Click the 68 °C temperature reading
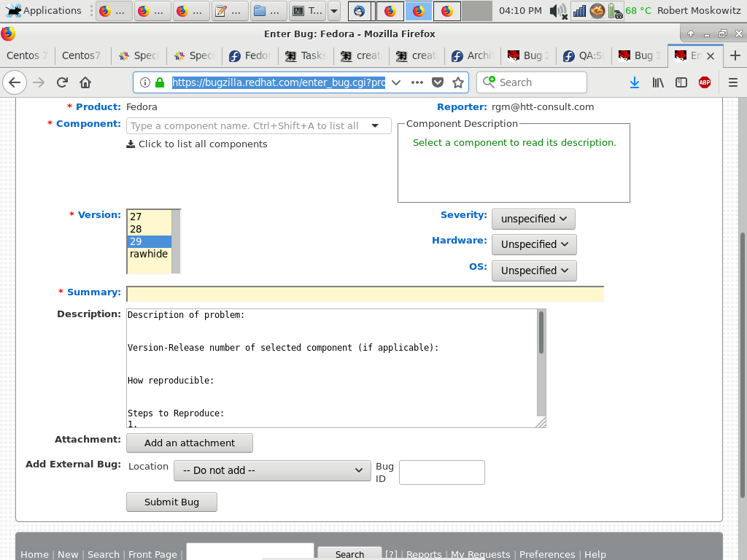This screenshot has height=560, width=747. [x=638, y=10]
